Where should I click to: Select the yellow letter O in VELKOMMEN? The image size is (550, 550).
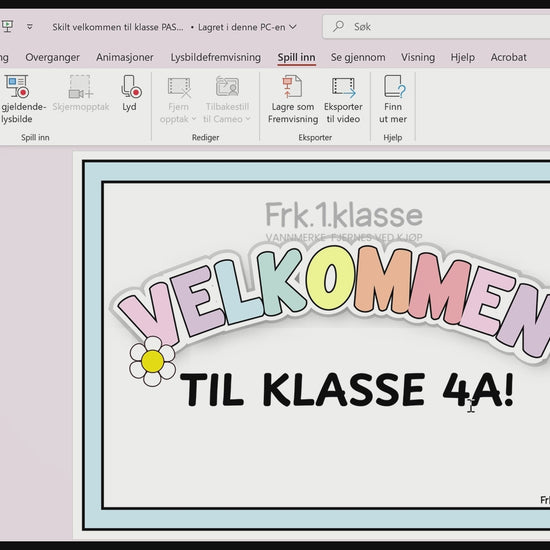coord(330,278)
